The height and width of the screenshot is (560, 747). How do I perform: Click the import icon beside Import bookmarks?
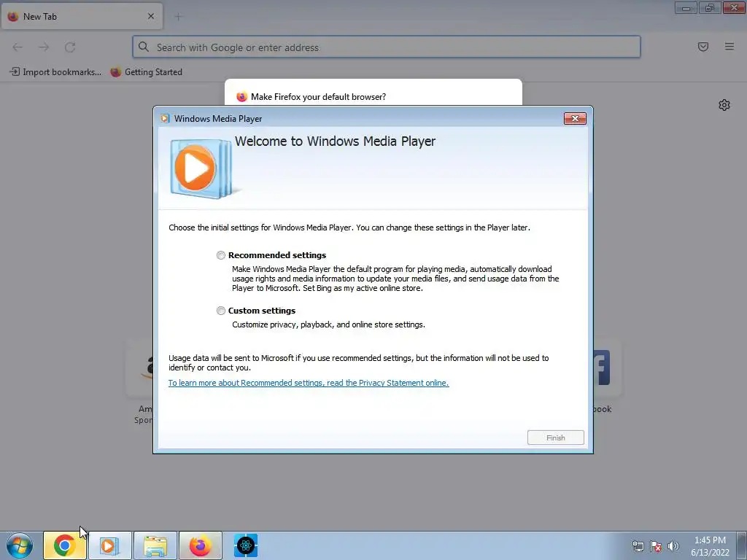(x=15, y=72)
